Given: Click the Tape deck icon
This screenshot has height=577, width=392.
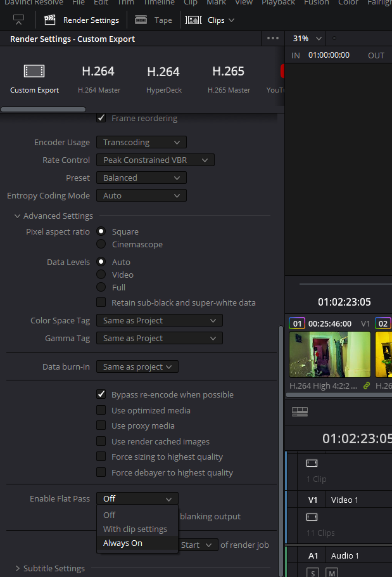Looking at the screenshot, I should [x=141, y=20].
